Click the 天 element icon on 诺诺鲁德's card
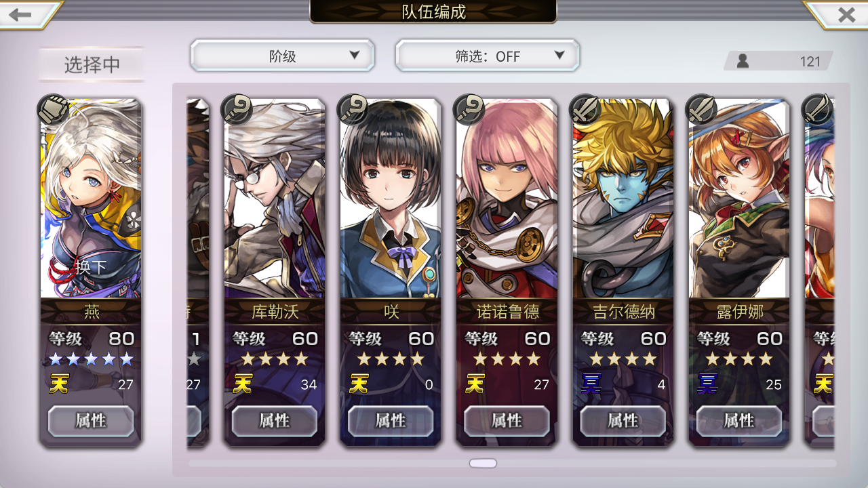Image resolution: width=868 pixels, height=488 pixels. pos(475,384)
